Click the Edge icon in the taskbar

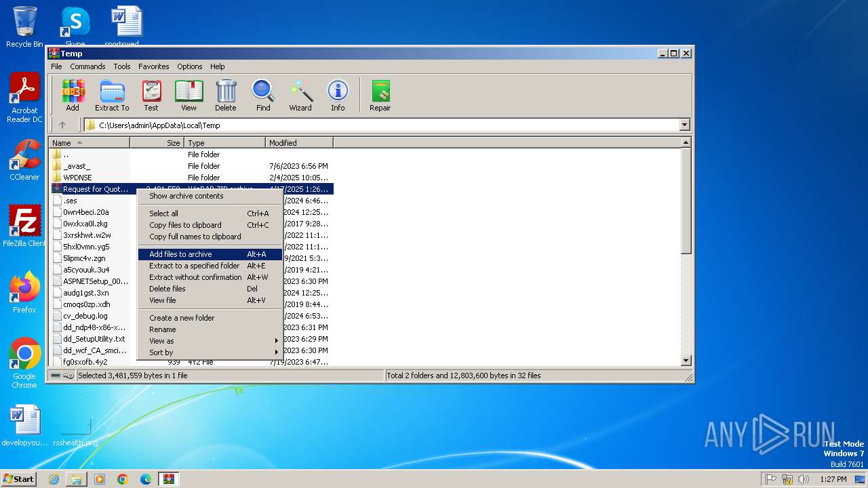point(146,479)
